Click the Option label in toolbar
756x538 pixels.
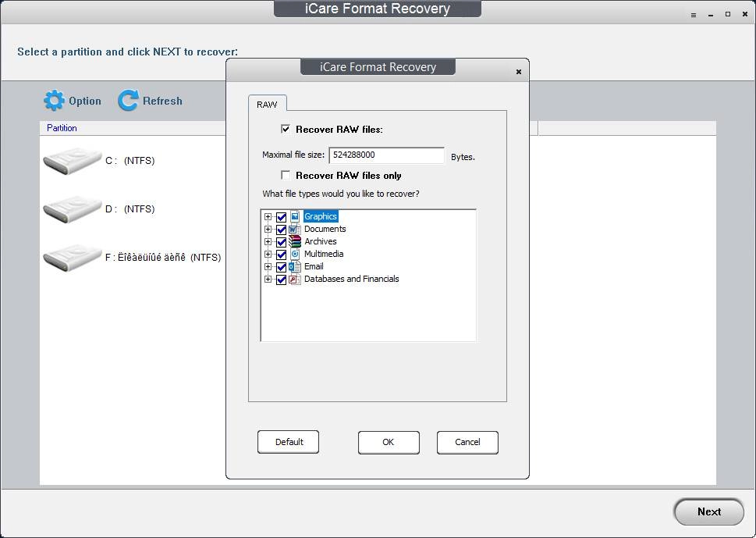coord(85,101)
